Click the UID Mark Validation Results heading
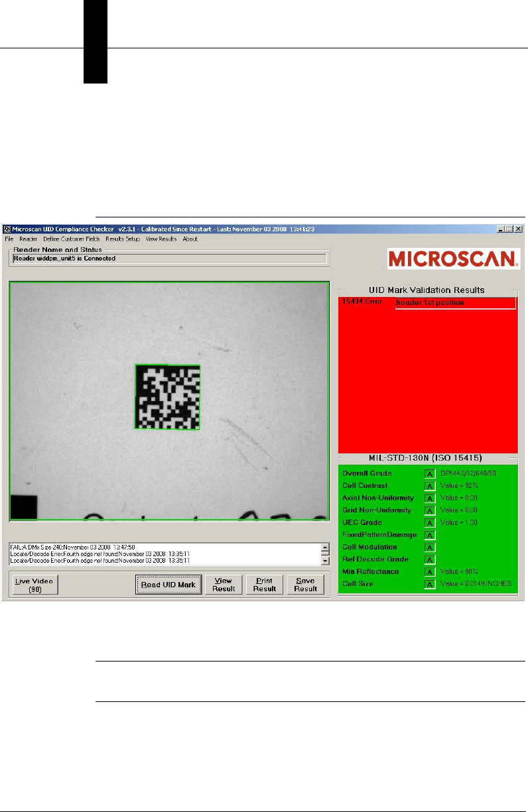The image size is (528, 812). click(427, 290)
